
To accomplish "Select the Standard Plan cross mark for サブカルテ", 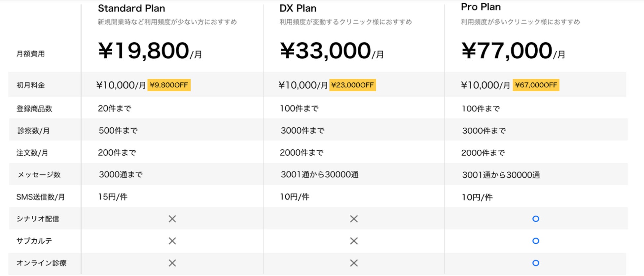I will click(172, 241).
